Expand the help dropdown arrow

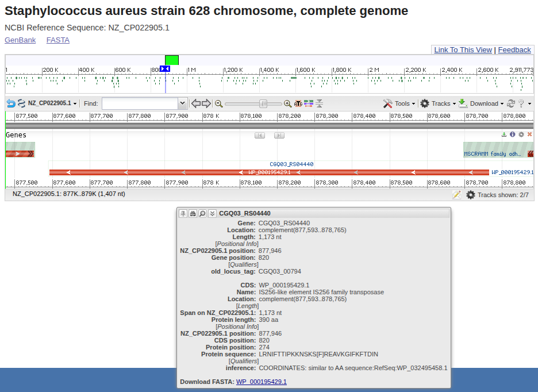pos(529,104)
